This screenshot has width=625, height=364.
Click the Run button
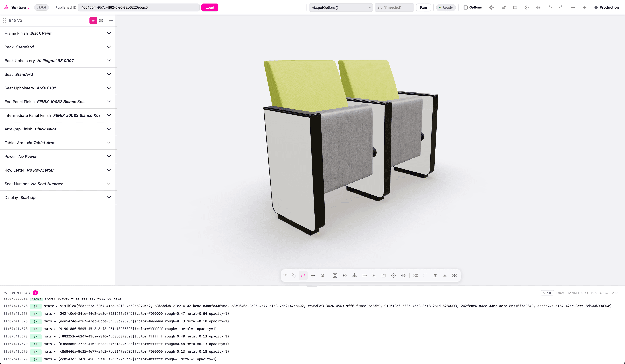[423, 7]
